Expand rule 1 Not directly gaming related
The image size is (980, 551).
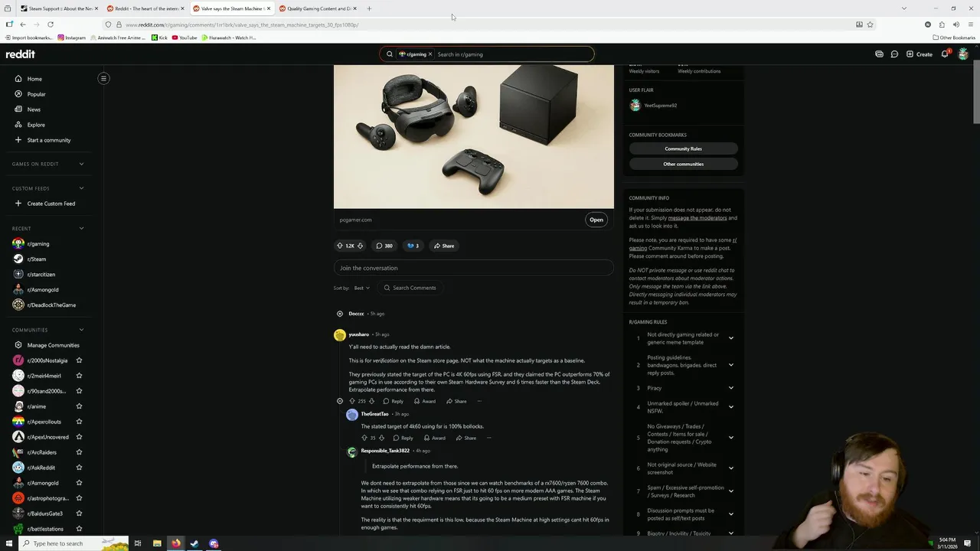[x=730, y=338]
